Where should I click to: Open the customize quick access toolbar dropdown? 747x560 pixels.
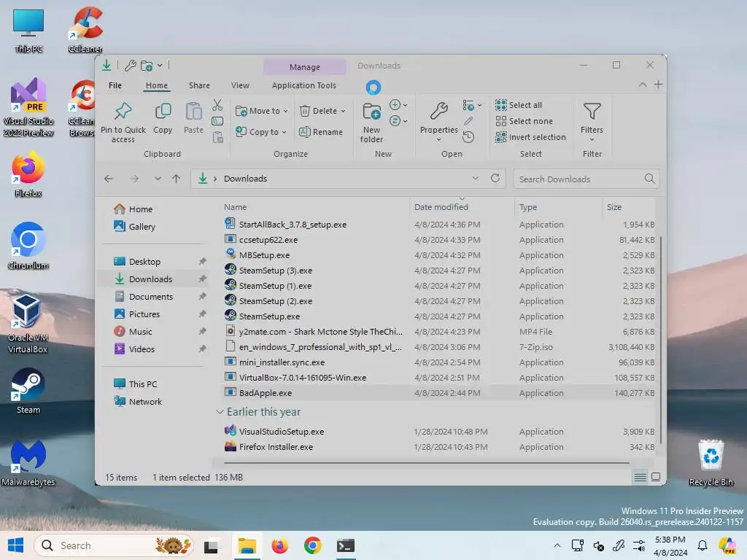pyautogui.click(x=160, y=65)
